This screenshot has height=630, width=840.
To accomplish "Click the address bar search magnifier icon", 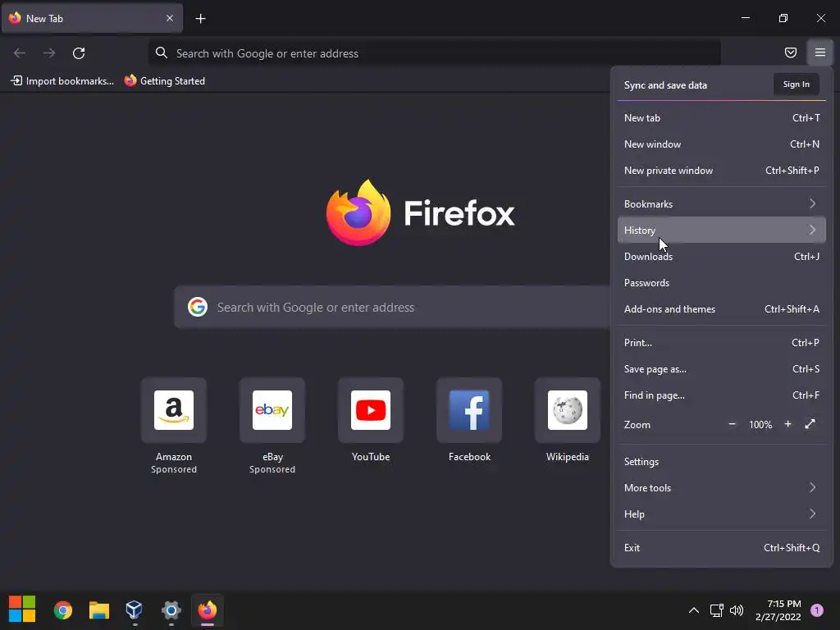I will (162, 52).
